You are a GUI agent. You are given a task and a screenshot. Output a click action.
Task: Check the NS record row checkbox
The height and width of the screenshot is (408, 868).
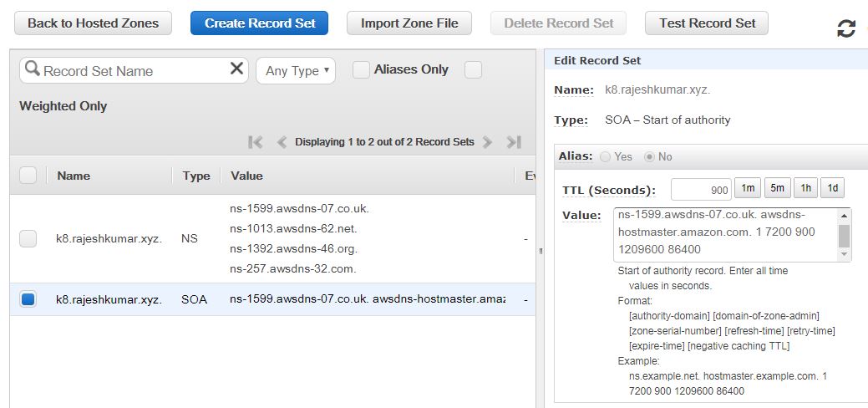coord(28,238)
